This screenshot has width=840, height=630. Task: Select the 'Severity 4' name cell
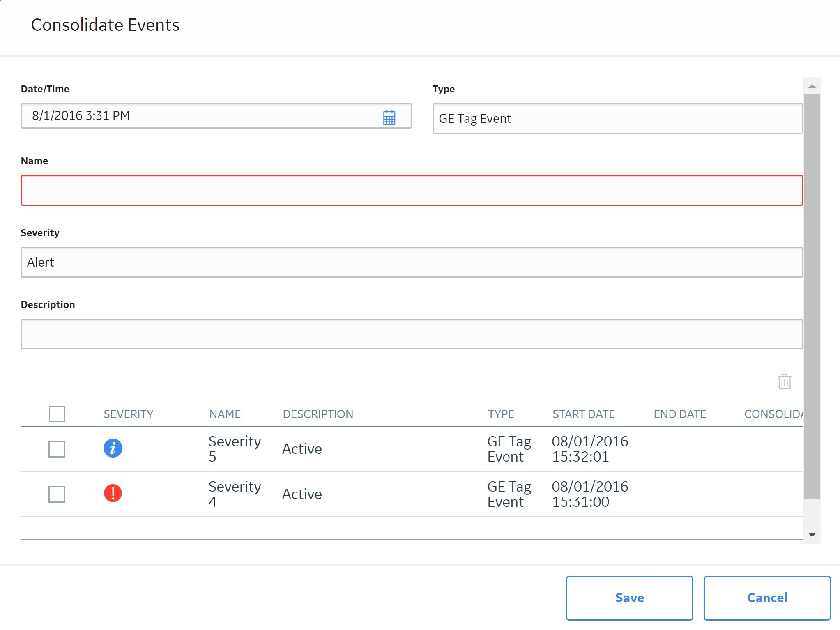[x=235, y=494]
